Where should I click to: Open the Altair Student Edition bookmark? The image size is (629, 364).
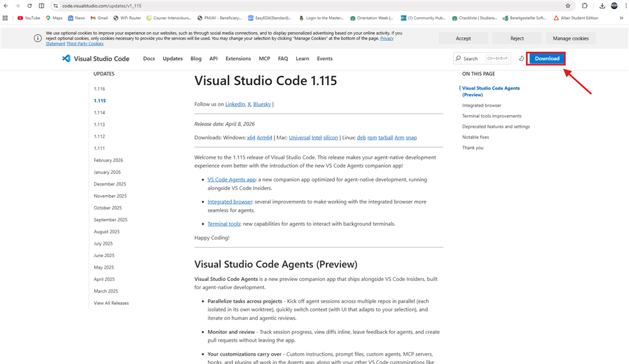(x=576, y=18)
